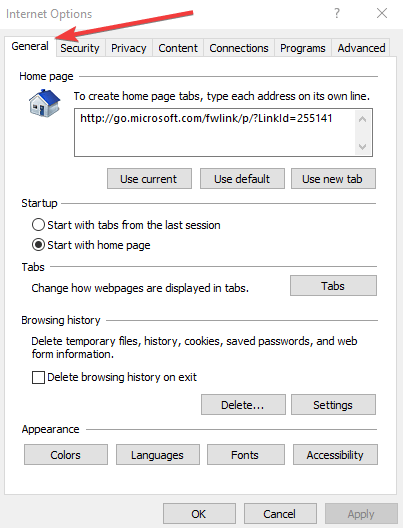Click the home page scroll up arrow
The image size is (403, 528).
point(363,119)
